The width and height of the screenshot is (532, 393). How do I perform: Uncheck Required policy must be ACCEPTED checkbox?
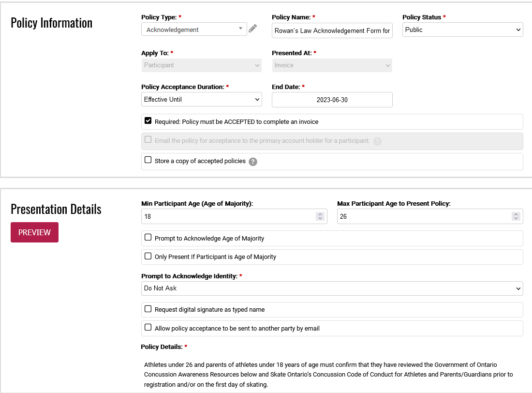(148, 121)
